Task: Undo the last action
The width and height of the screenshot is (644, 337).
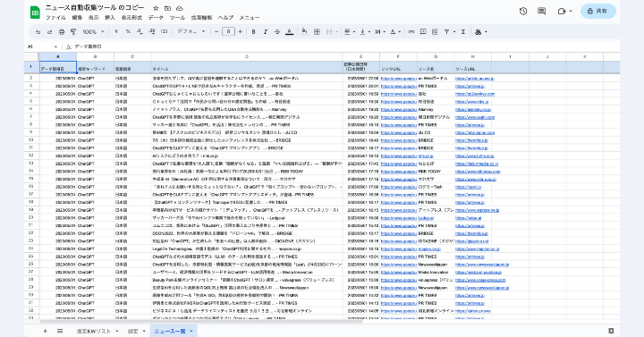Action: (38, 31)
